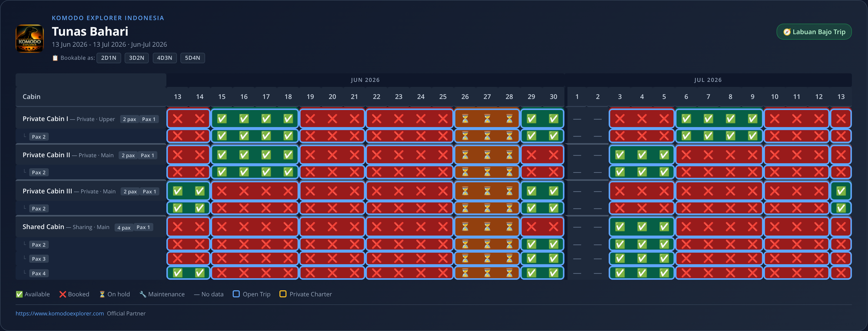Open the Labuan Bajo Trip badge
This screenshot has width=868, height=331.
pyautogui.click(x=814, y=32)
